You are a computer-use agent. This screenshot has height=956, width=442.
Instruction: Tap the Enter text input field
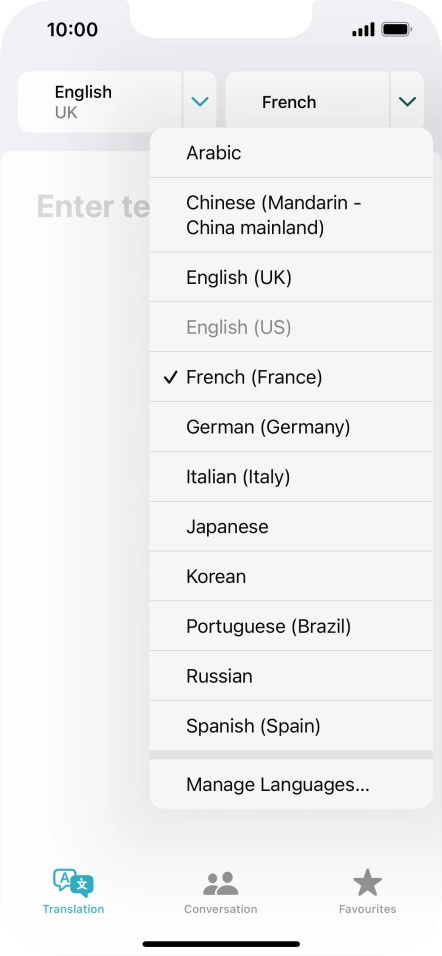click(93, 207)
